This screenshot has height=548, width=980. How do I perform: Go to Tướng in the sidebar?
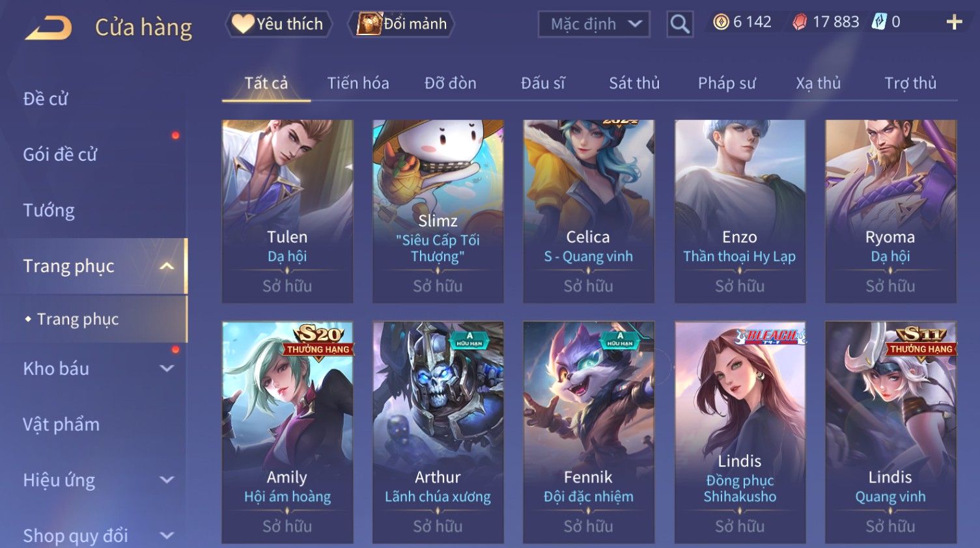(49, 210)
